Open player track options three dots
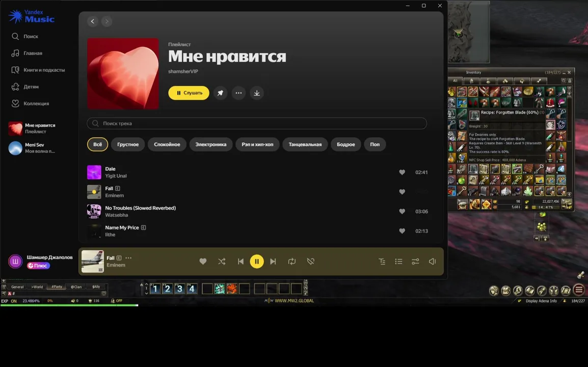The width and height of the screenshot is (588, 367). point(128,258)
